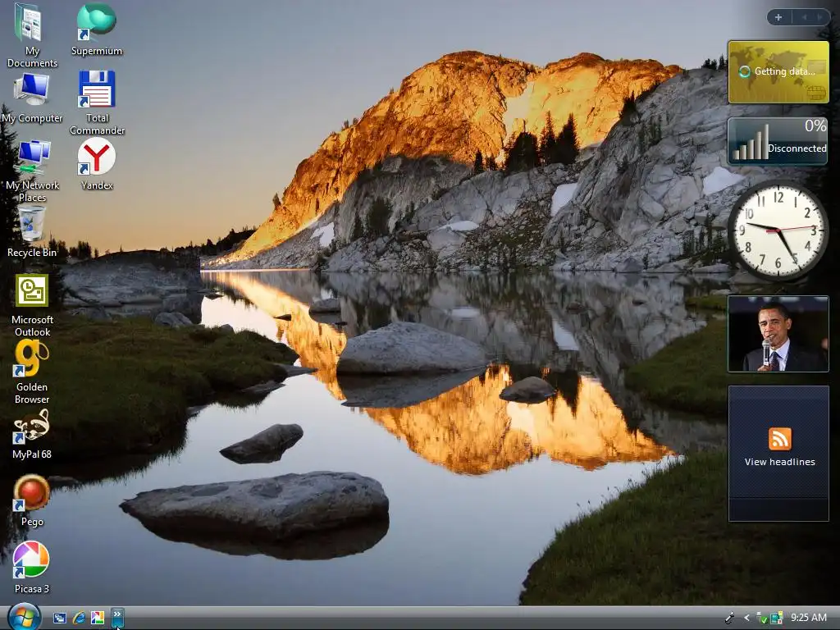Image resolution: width=840 pixels, height=630 pixels.
Task: Launch Internet Explorer from quick launch
Action: 79,619
